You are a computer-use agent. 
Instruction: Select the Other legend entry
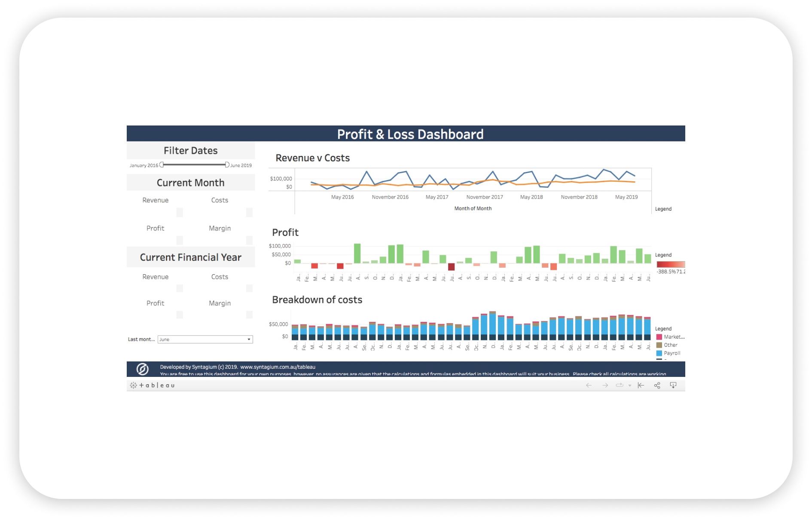[666, 345]
